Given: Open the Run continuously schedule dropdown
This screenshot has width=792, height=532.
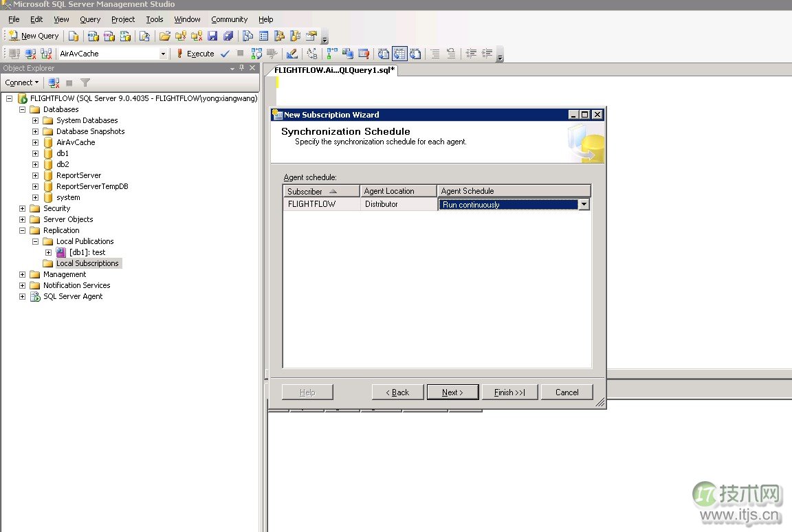Looking at the screenshot, I should 584,204.
